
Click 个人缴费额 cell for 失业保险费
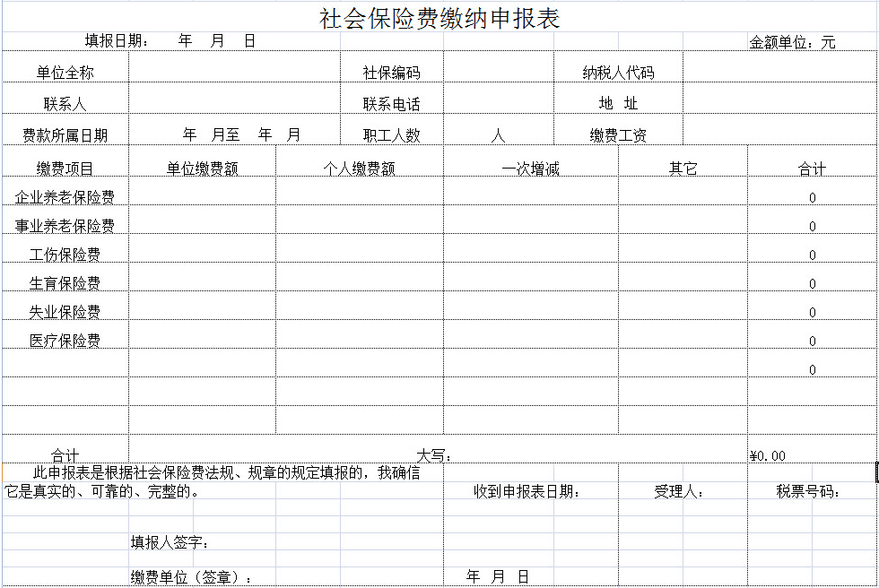tap(360, 305)
